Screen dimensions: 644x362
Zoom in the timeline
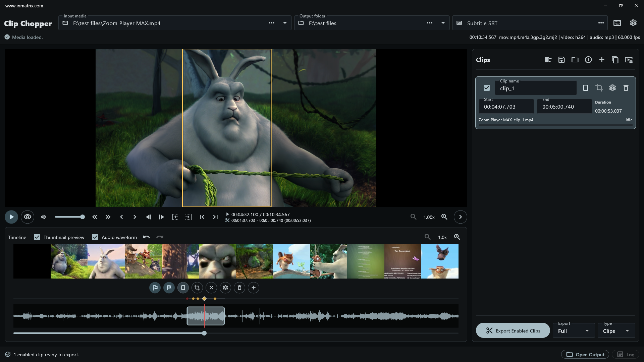coord(457,237)
